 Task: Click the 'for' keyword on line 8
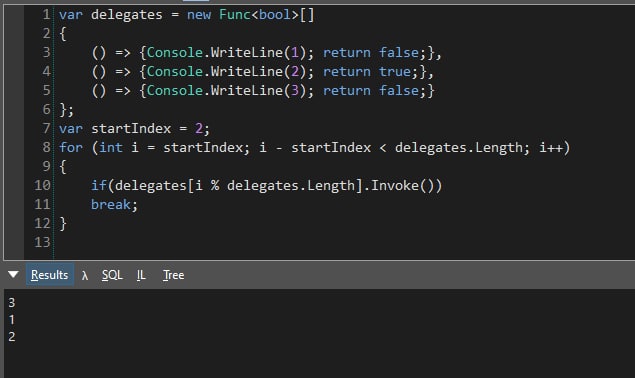click(x=71, y=147)
